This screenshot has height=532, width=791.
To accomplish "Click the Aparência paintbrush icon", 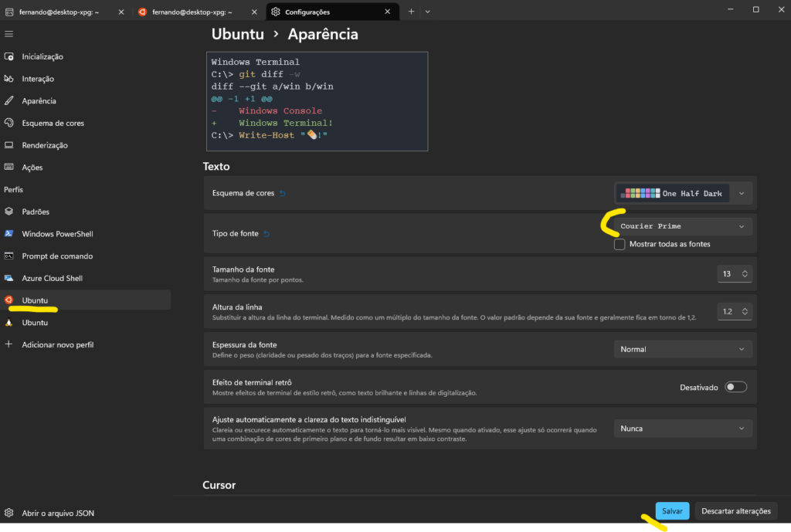I will 9,101.
